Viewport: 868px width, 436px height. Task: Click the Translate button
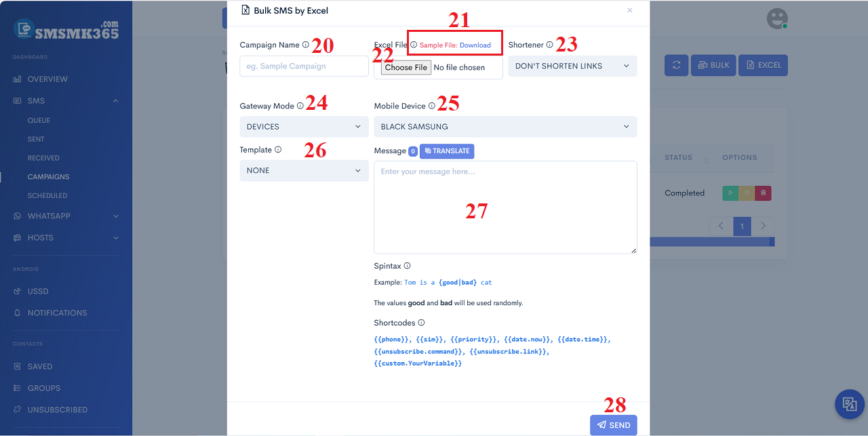click(x=447, y=151)
